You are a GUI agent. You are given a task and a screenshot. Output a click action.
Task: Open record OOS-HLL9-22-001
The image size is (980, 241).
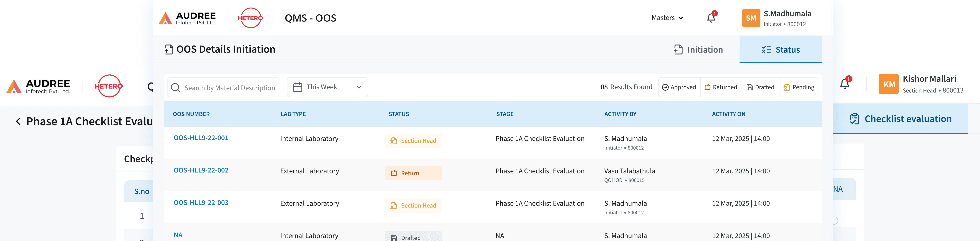(x=201, y=138)
